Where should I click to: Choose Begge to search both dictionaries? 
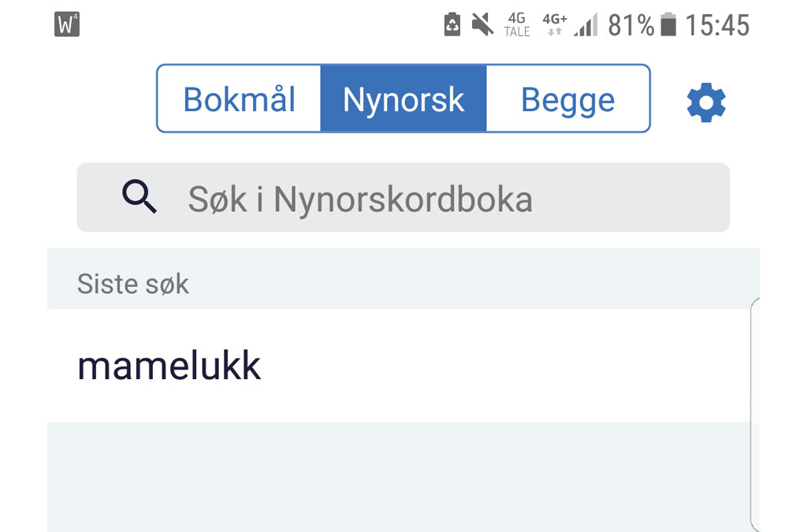pos(567,99)
